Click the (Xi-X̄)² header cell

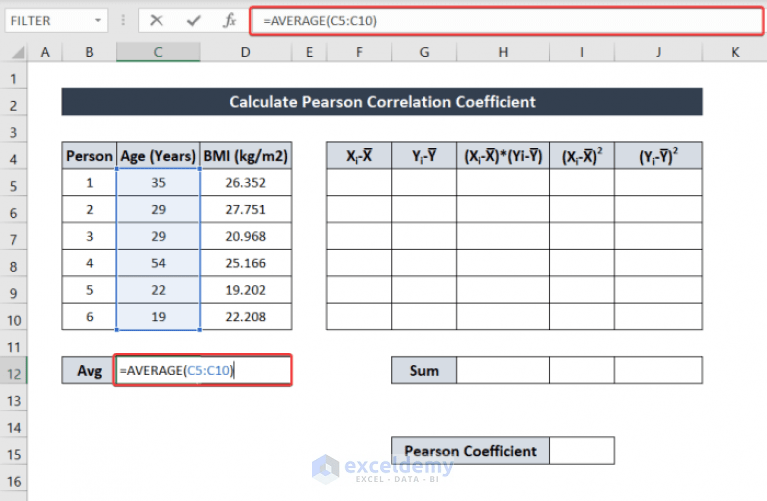(x=582, y=156)
